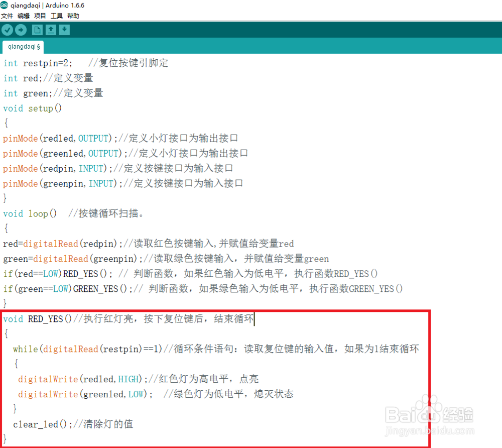The width and height of the screenshot is (502, 448).
Task: Click the void loop() line in the editor
Action: [30, 213]
